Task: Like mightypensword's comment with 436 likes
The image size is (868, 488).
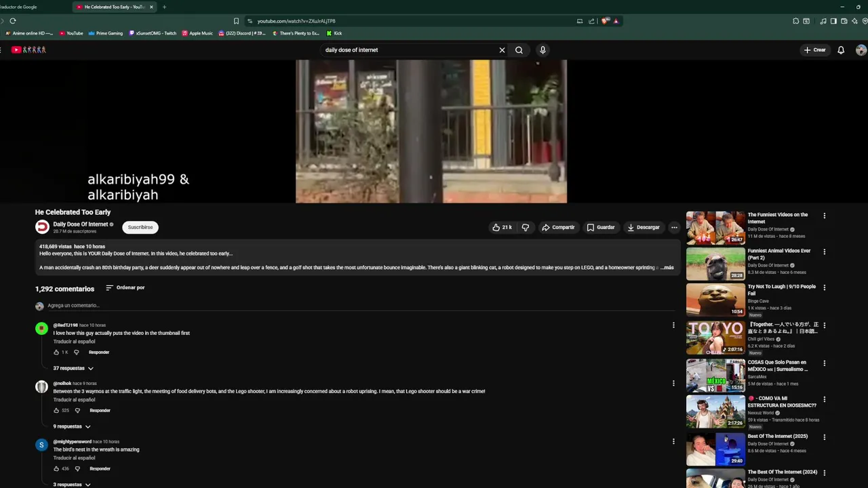Action: (x=56, y=469)
